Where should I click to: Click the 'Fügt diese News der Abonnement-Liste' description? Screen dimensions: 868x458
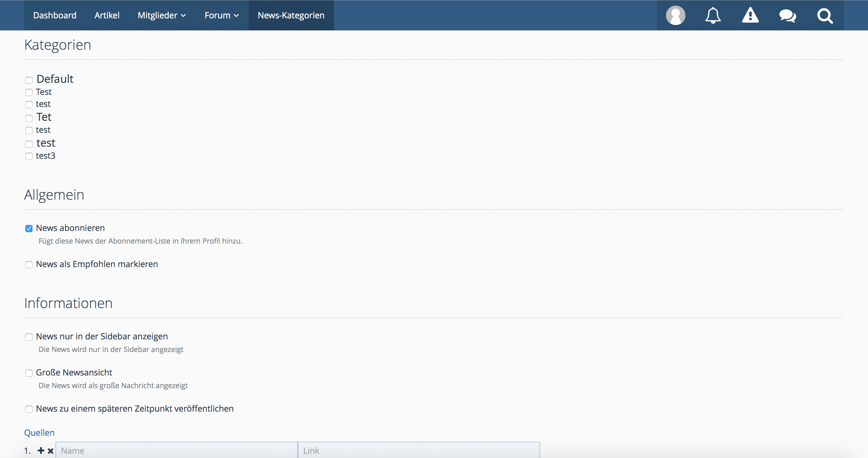[x=140, y=241]
